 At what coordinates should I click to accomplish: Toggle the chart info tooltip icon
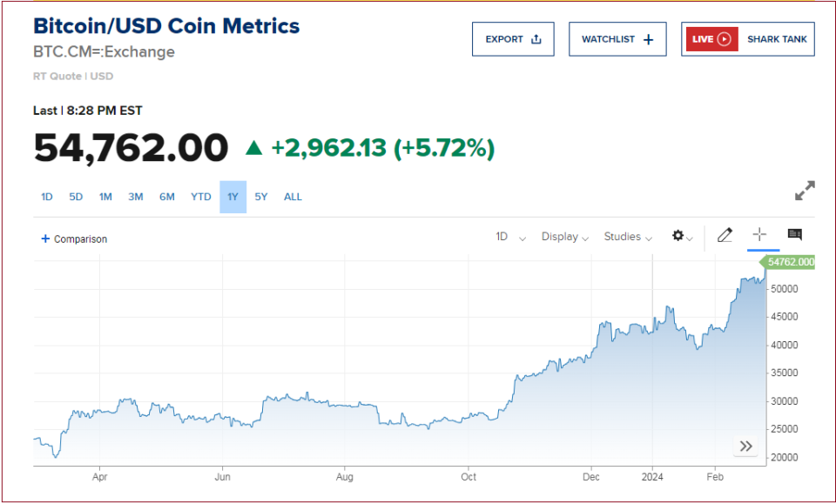pos(794,235)
